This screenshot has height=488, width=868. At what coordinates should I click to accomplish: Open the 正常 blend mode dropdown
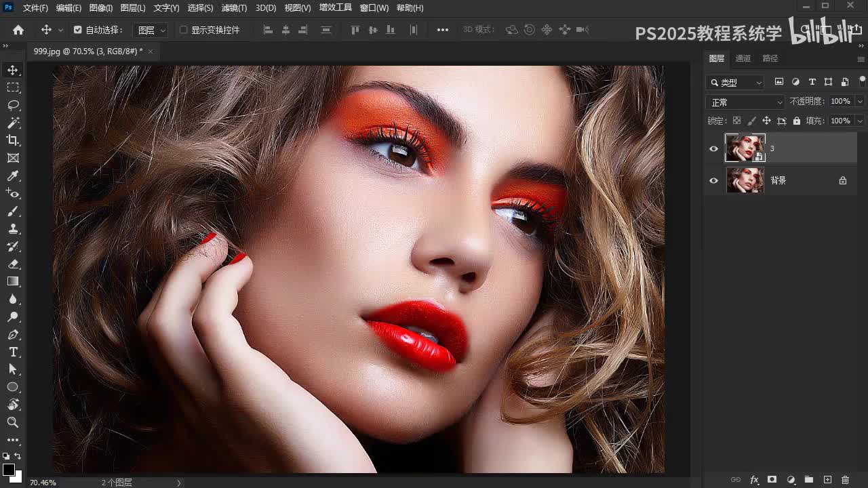pos(745,102)
